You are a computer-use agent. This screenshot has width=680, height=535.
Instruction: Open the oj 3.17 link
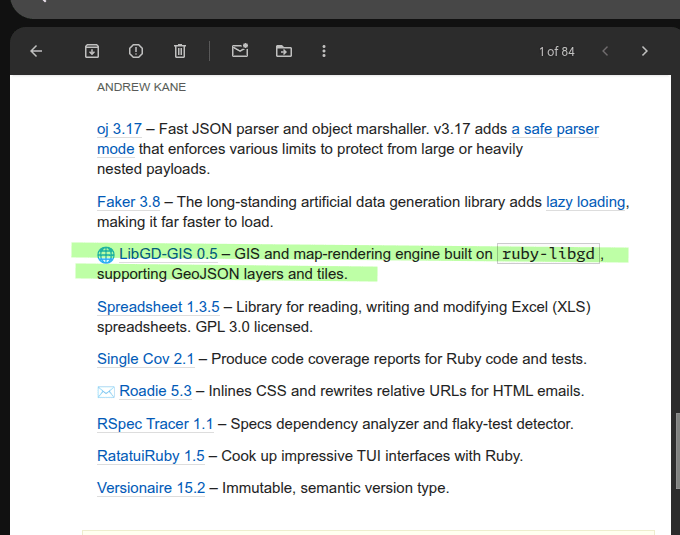tap(119, 129)
